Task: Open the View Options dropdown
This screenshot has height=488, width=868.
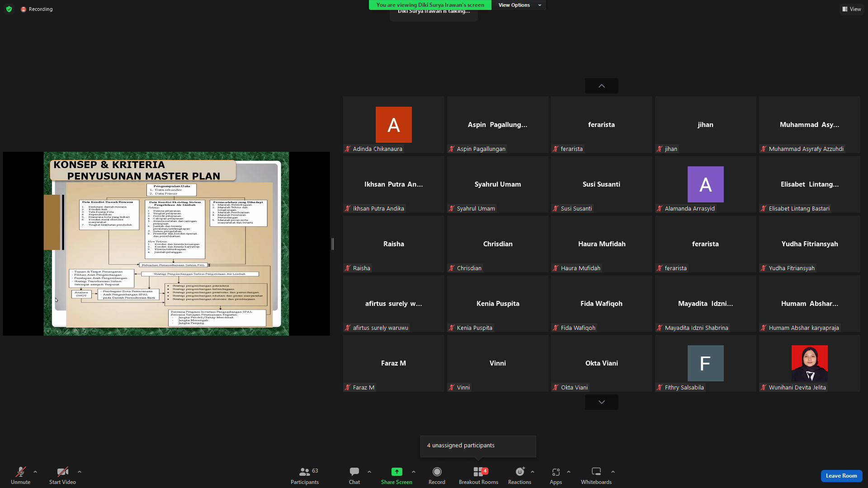Action: point(519,5)
